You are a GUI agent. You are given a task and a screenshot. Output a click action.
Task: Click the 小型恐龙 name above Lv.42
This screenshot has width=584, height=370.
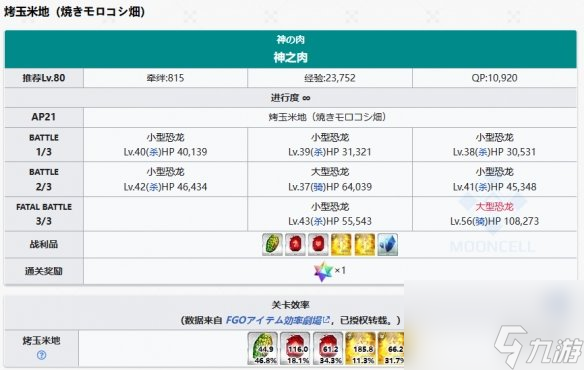coord(165,172)
